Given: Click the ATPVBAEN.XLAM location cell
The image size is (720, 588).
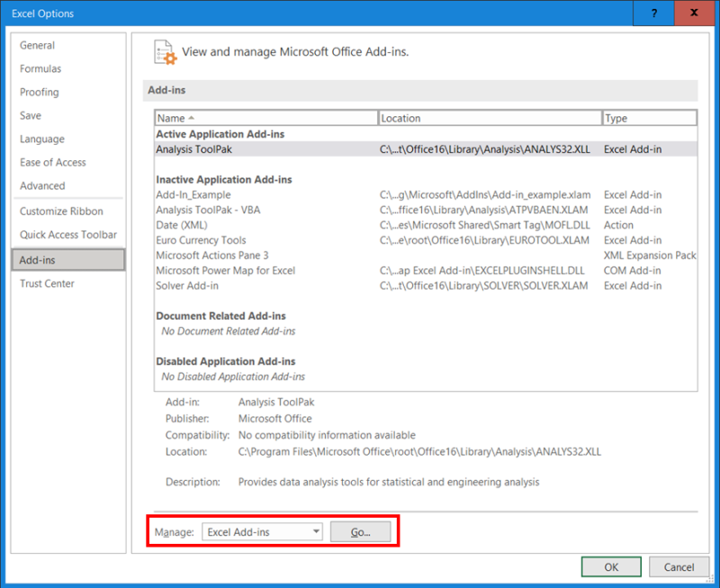Looking at the screenshot, I should tap(483, 210).
